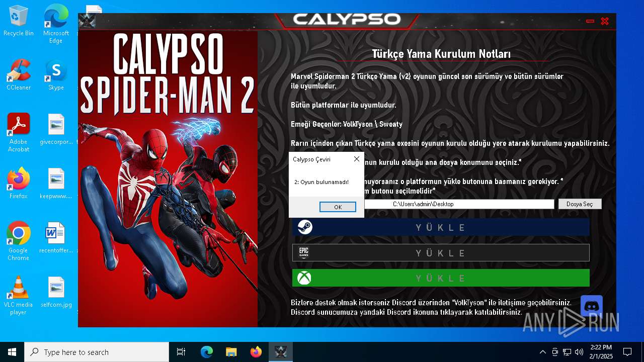644x362 pixels.
Task: Open the network status tray icon
Action: pos(567,352)
